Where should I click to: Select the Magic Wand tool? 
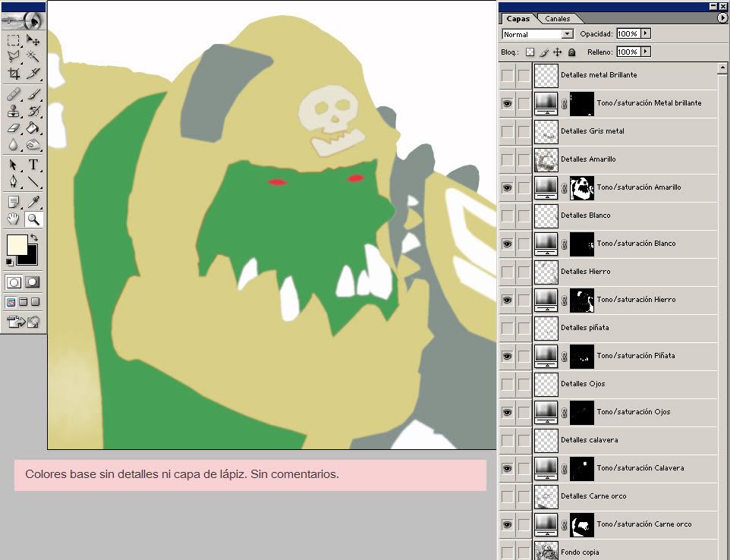point(33,56)
